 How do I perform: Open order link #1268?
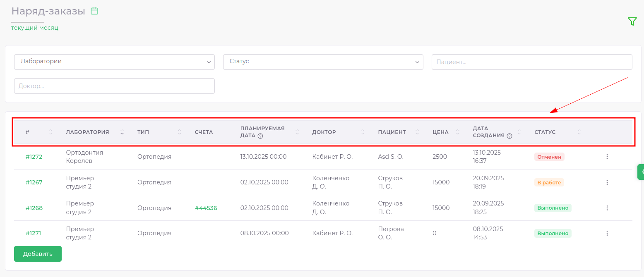tap(34, 208)
